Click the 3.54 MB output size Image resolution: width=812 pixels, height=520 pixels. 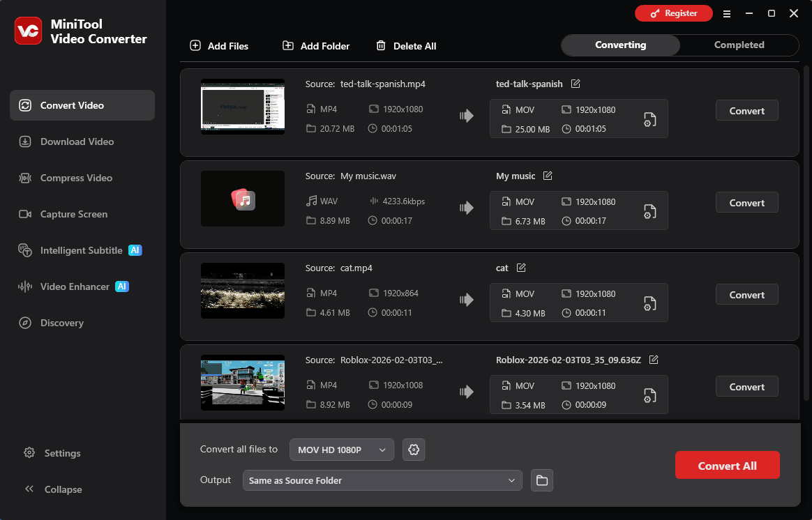(x=530, y=406)
